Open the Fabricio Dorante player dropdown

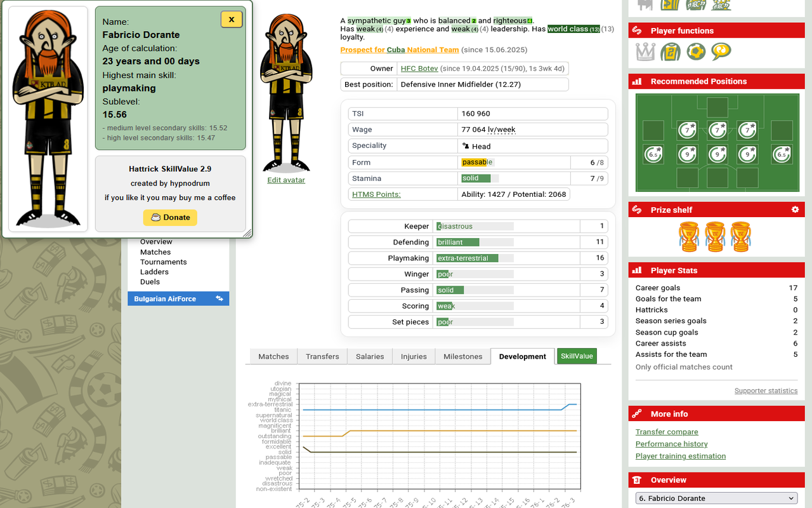(716, 498)
